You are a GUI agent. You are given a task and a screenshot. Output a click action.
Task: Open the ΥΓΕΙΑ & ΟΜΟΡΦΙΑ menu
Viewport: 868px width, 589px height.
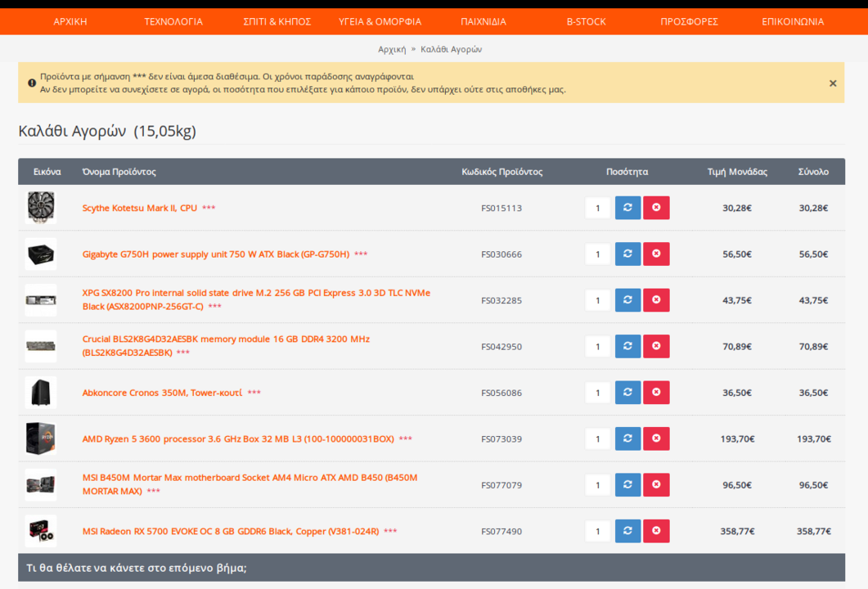point(380,21)
